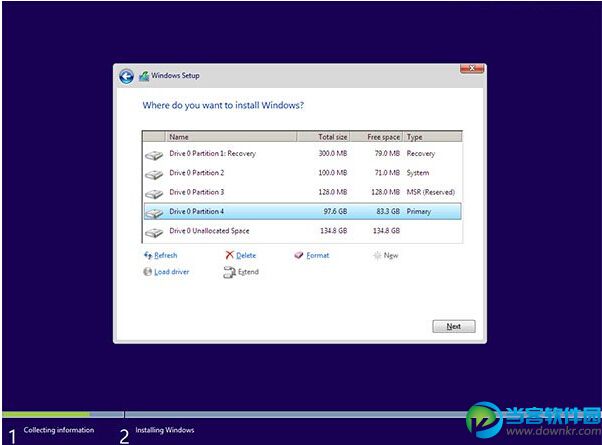Click the Windows Setup title icon
Screen dimensions: 602x445
point(144,76)
